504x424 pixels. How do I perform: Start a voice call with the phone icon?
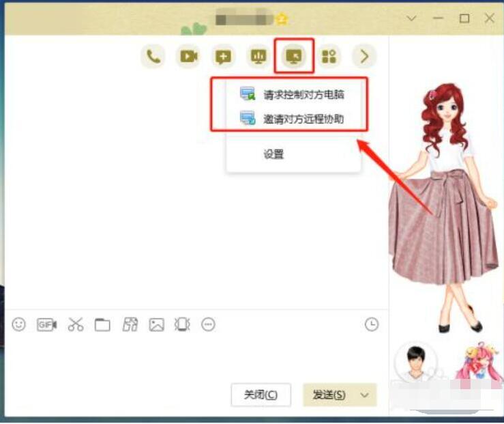coord(153,57)
